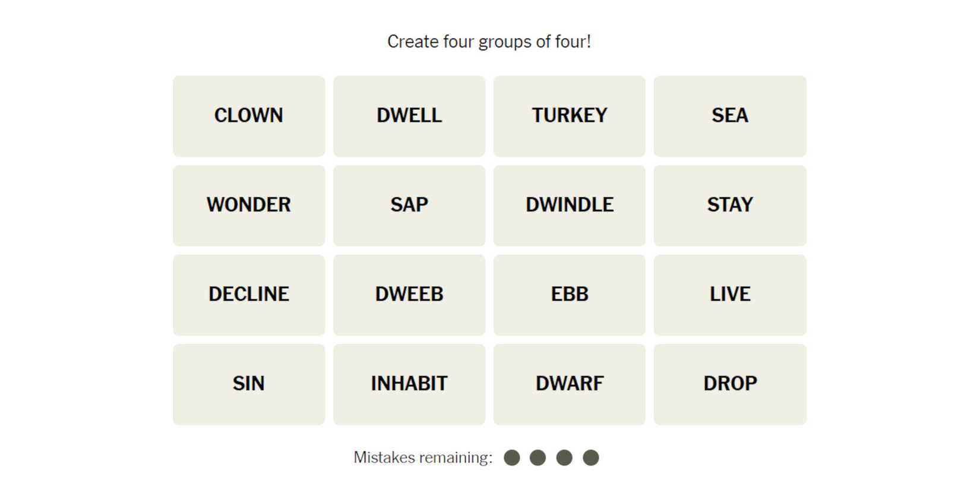Choose the INHABIT word tile

coord(409,384)
